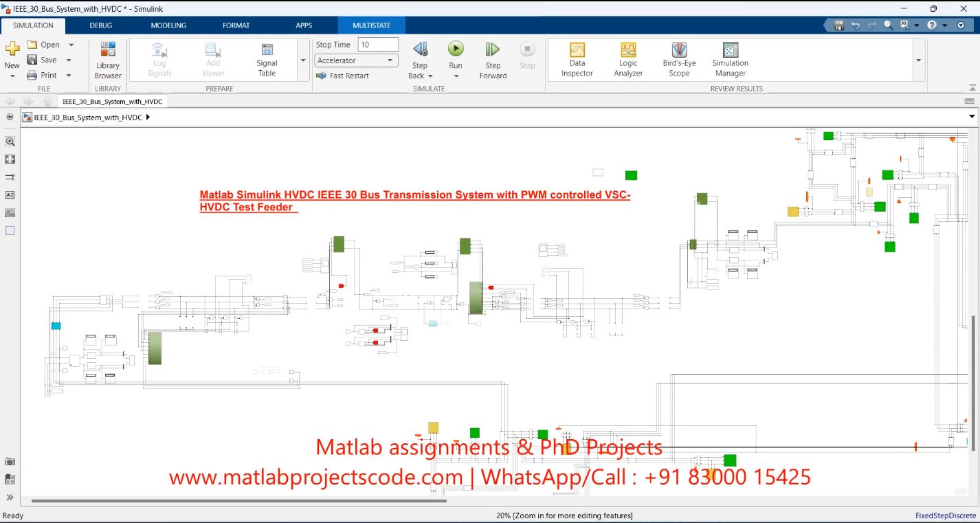Launch the Logic Analyzer
The width and height of the screenshot is (980, 523).
tap(628, 60)
